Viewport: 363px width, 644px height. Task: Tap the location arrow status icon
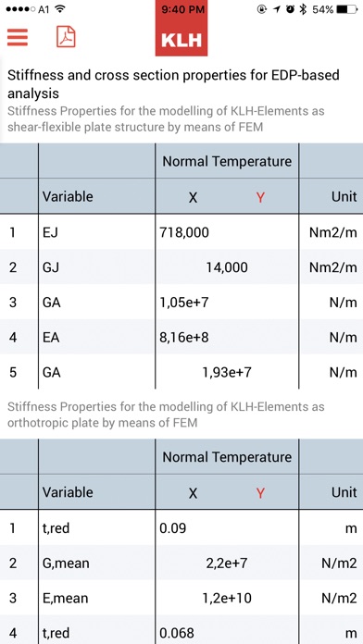pyautogui.click(x=277, y=9)
